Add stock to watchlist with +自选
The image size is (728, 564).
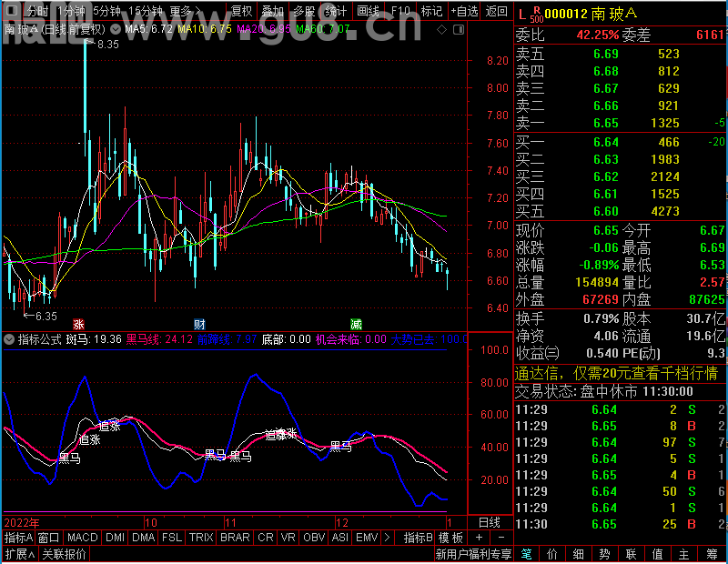(x=464, y=11)
